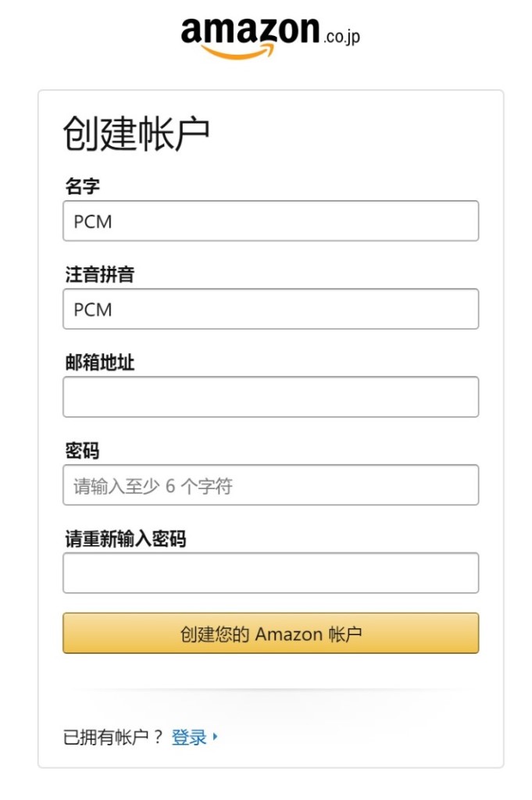This screenshot has height=800, width=532.
Task: Click the 注音拼音 field label
Action: [99, 274]
